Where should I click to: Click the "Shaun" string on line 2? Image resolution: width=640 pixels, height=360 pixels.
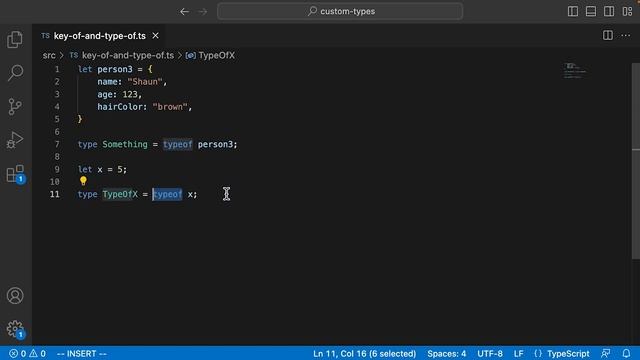145,82
